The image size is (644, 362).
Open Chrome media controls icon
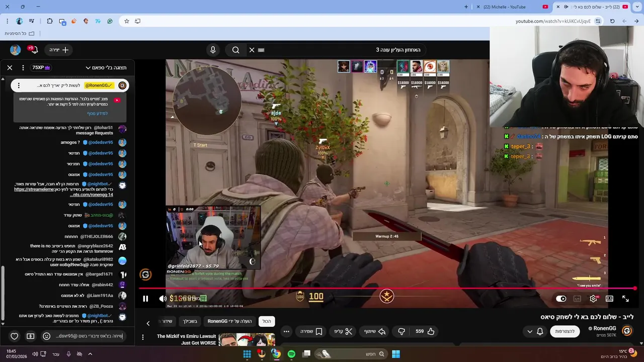[x=32, y=21]
